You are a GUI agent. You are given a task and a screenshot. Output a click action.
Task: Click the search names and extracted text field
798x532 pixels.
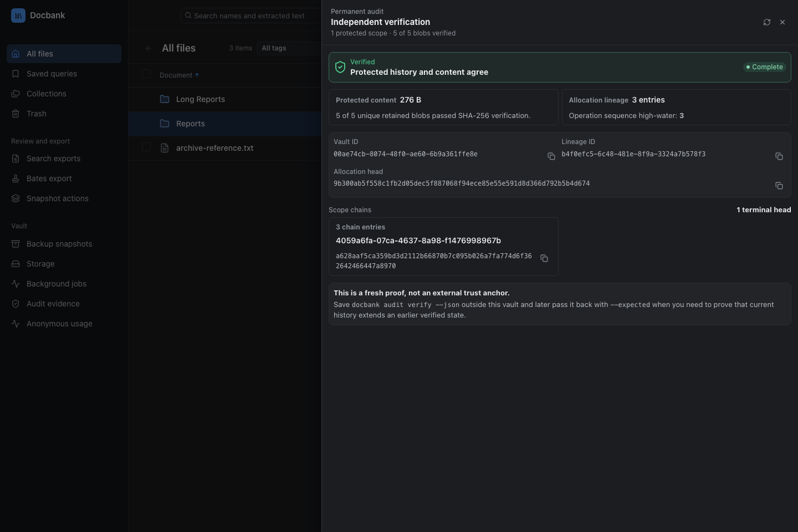251,16
